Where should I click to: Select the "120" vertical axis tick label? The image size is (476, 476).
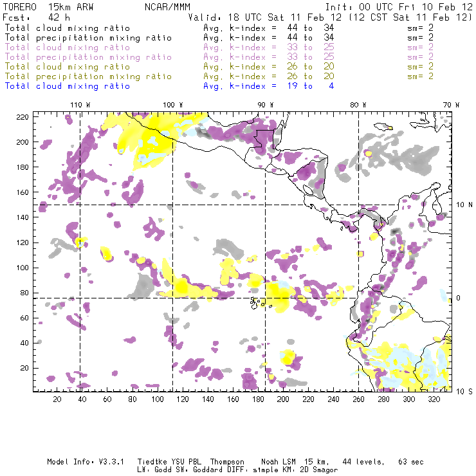coord(23,243)
